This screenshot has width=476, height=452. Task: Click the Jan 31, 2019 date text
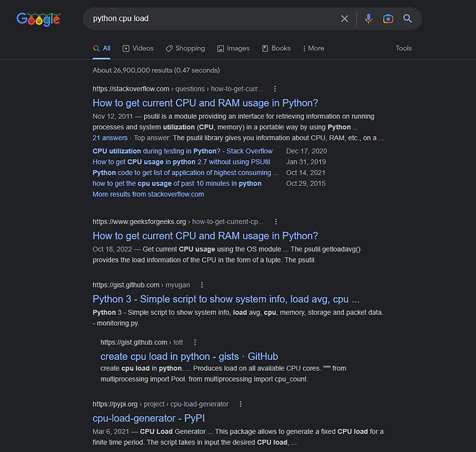tap(306, 162)
